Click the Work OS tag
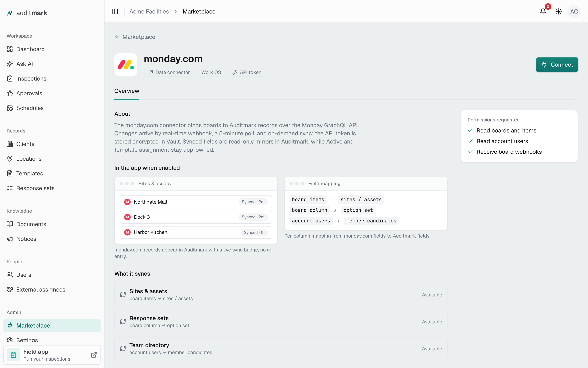 [x=211, y=72]
